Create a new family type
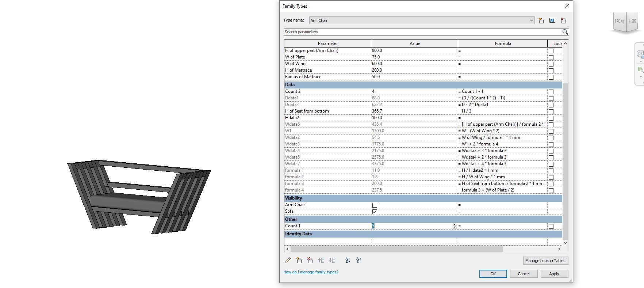This screenshot has height=288, width=644. coord(541,21)
